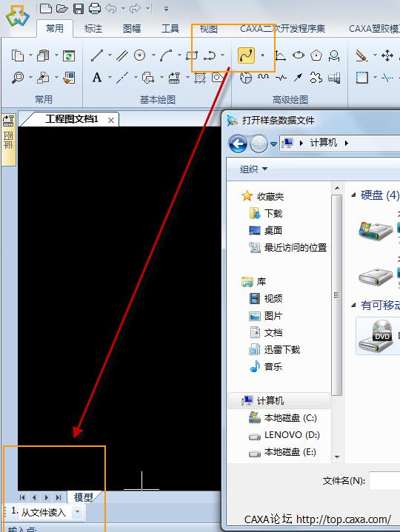Select the parallel lines tool

122,55
